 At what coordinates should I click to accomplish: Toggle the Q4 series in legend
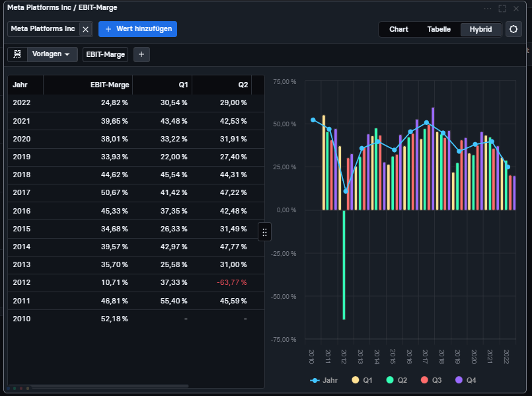tap(465, 380)
